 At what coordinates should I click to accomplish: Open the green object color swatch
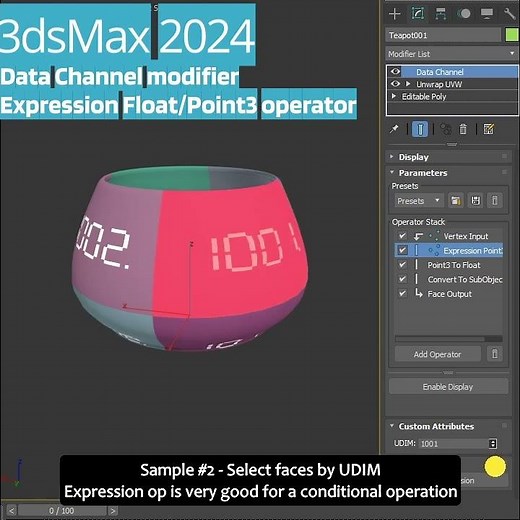click(512, 35)
